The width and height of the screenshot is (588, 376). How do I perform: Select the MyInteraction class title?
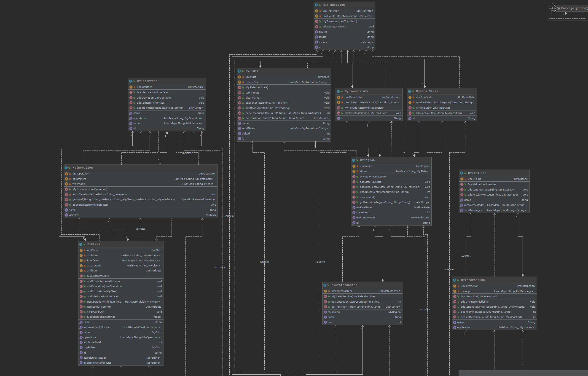[473, 280]
